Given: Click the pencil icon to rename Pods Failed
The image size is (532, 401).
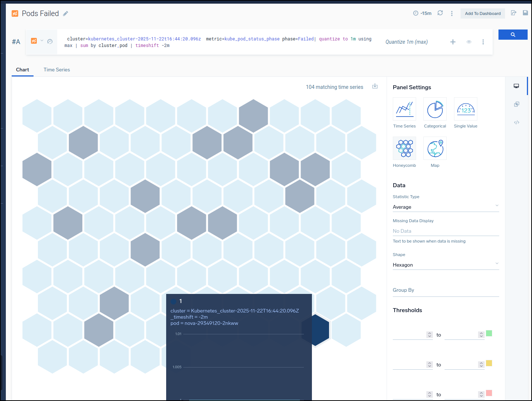Looking at the screenshot, I should click(x=66, y=14).
